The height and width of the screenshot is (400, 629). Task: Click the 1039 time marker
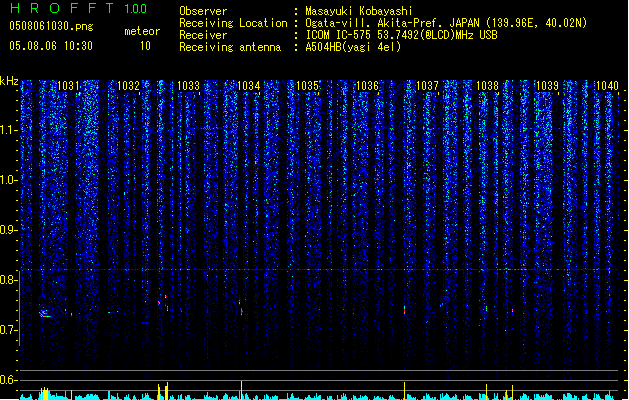(547, 86)
